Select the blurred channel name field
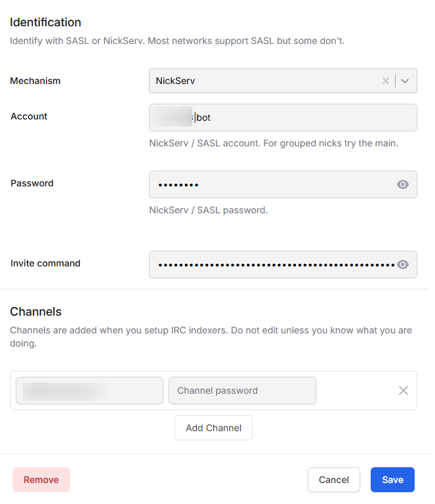 [90, 390]
